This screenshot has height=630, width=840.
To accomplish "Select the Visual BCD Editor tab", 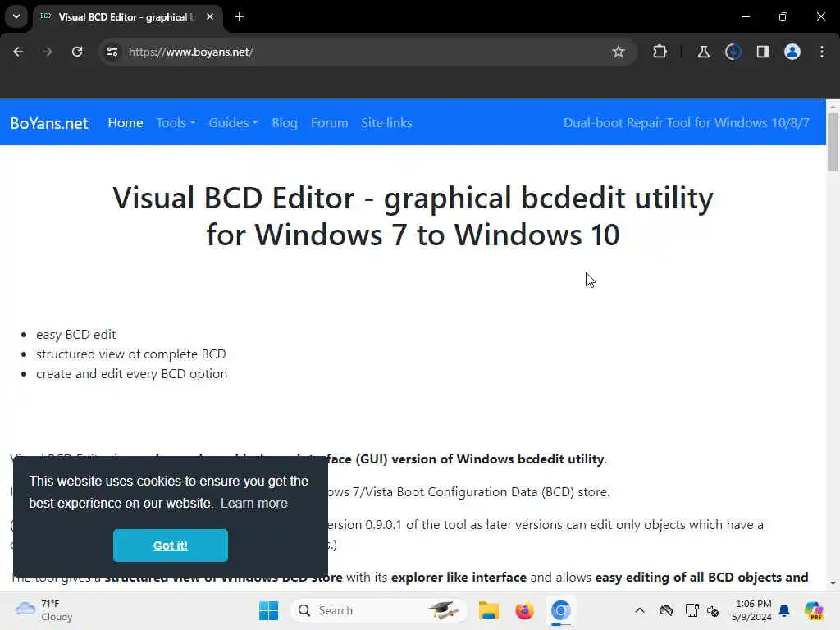I will (x=127, y=17).
